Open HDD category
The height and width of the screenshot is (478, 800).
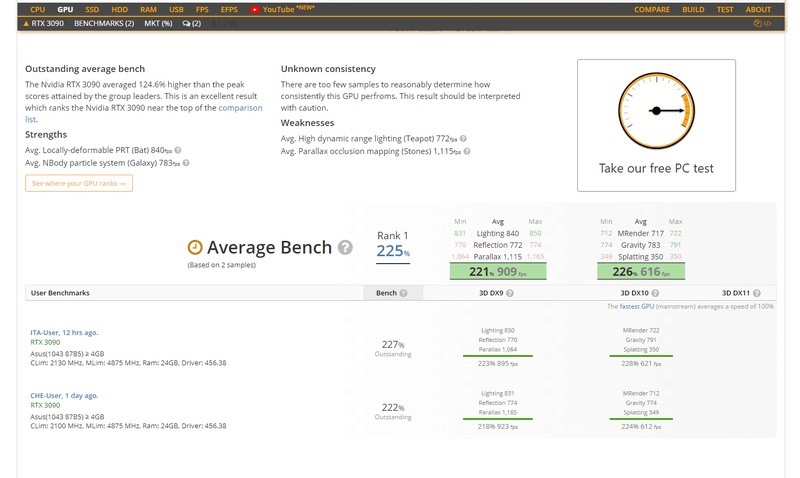[x=119, y=9]
